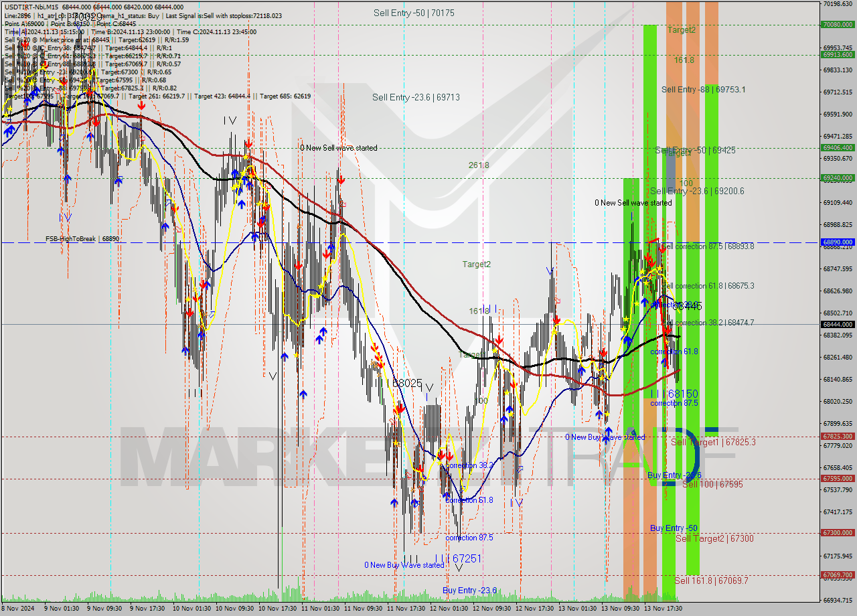The height and width of the screenshot is (616, 857).
Task: Click the '13 Nov 17:30' time axis label
Action: 663,609
